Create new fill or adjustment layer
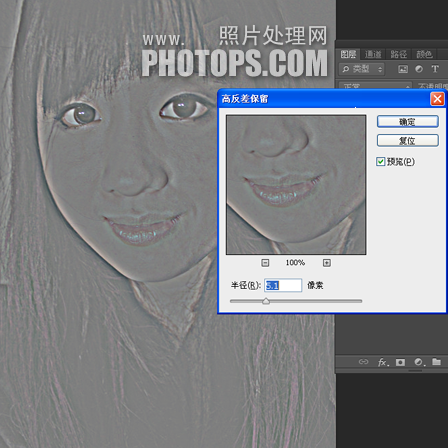448x448 pixels. point(419,362)
